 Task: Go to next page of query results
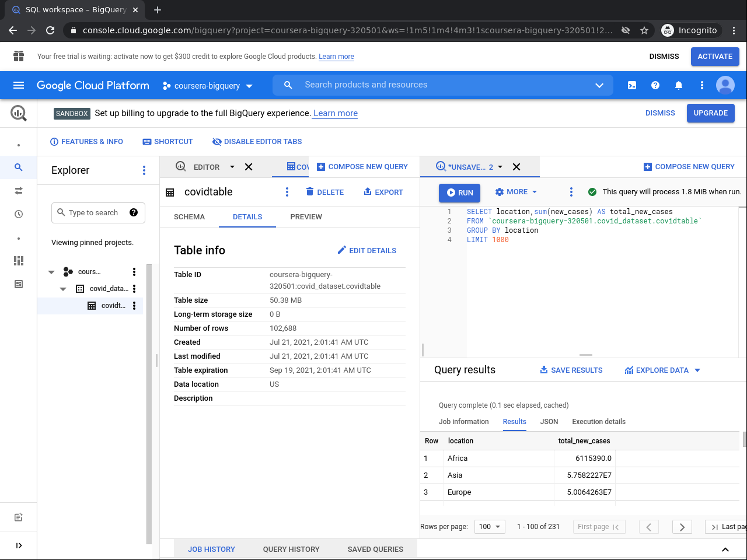(x=682, y=527)
